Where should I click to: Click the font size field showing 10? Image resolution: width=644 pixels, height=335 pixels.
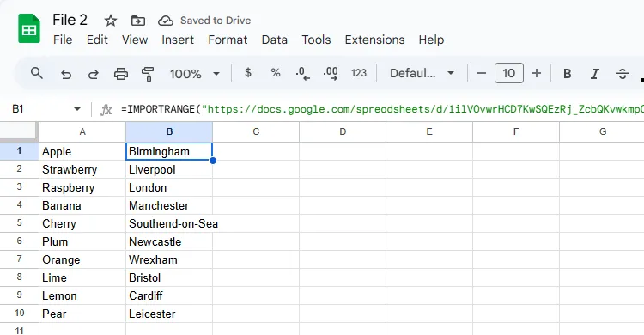click(x=509, y=73)
